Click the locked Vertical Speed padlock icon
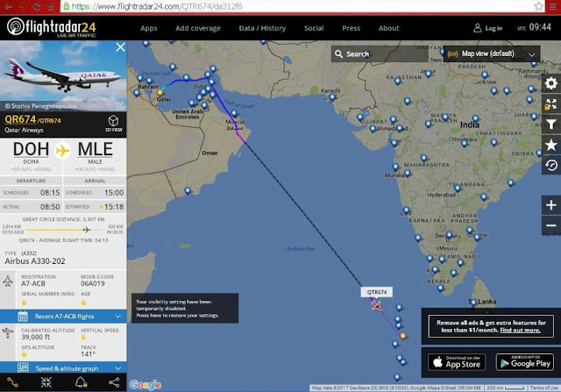561x392 pixels. coord(83,338)
